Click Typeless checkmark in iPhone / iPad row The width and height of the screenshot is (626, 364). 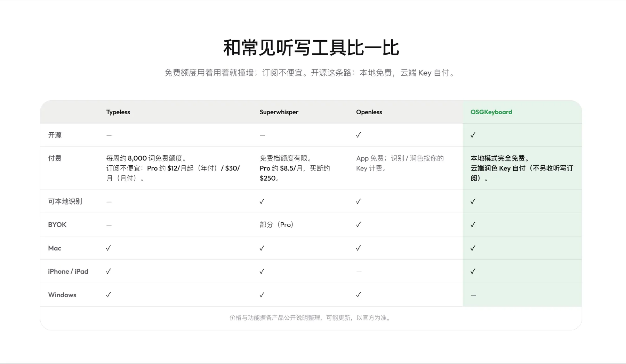[109, 271]
